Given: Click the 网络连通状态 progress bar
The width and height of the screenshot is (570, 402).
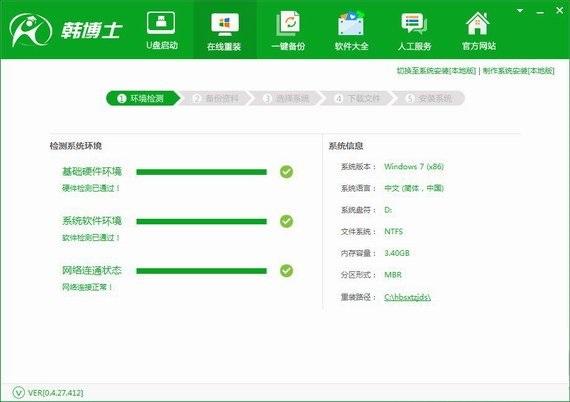Looking at the screenshot, I should (x=201, y=271).
